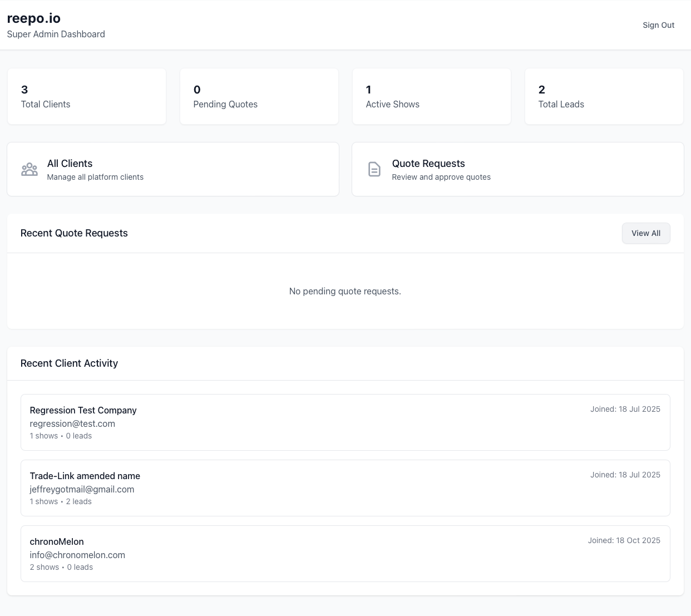This screenshot has width=691, height=616.
Task: Click "Manage all platform clients" description
Action: coord(95,177)
